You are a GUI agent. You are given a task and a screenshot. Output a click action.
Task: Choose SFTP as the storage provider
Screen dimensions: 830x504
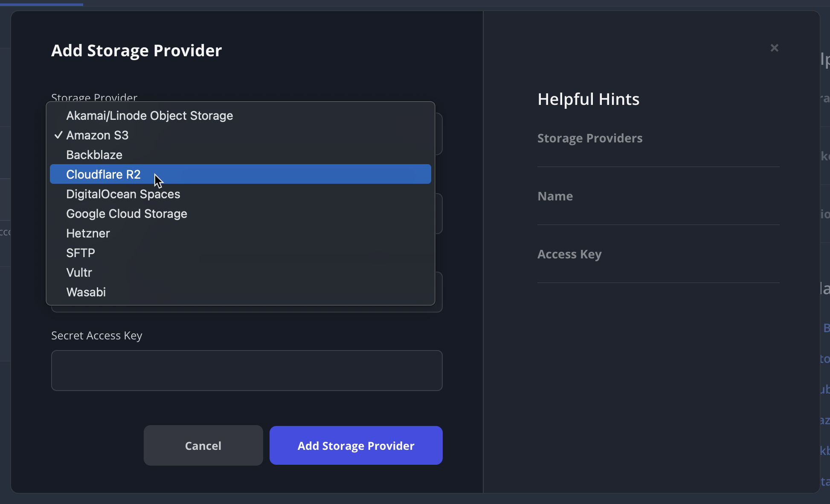(x=80, y=253)
